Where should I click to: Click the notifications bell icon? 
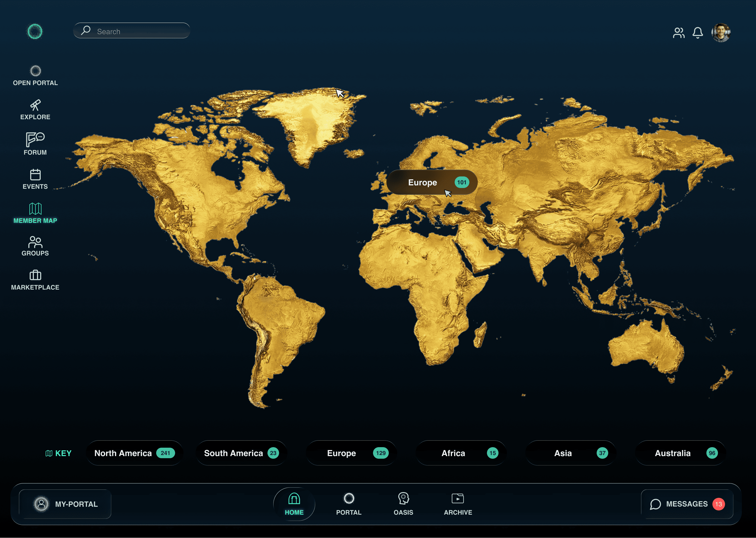(697, 33)
